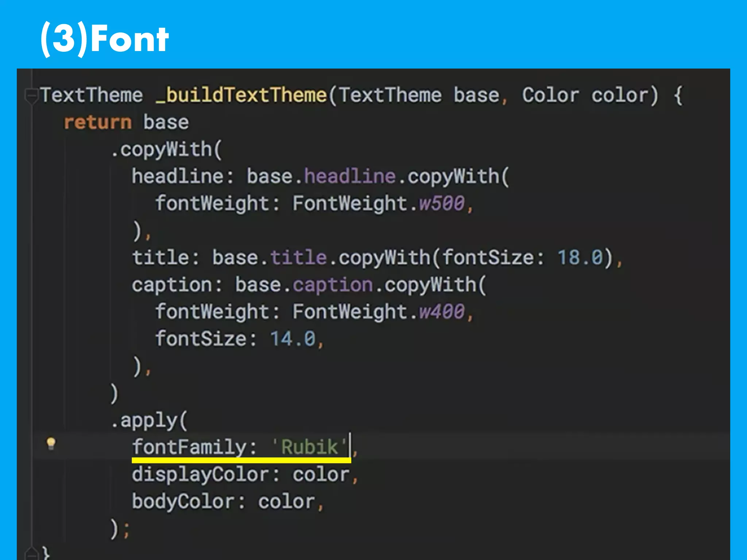Click the displayColor parameter name
The height and width of the screenshot is (560, 747).
[x=200, y=474]
